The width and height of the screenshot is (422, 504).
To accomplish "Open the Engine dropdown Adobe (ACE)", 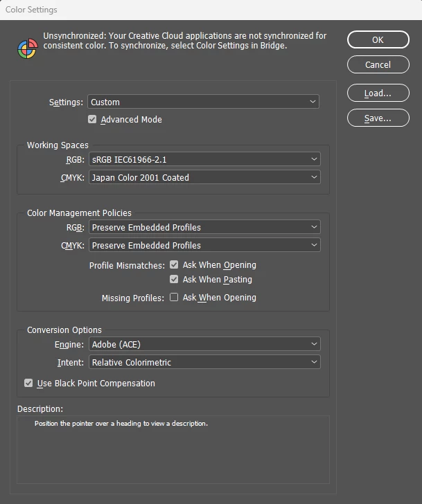I will point(204,344).
